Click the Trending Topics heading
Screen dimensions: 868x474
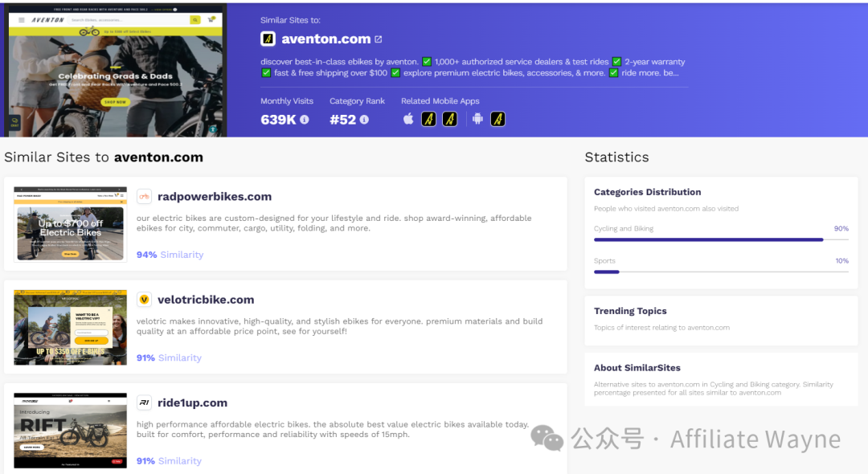click(x=630, y=311)
